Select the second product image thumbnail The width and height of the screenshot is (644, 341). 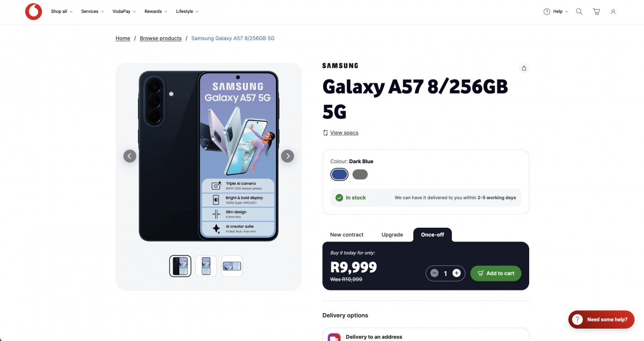click(206, 266)
